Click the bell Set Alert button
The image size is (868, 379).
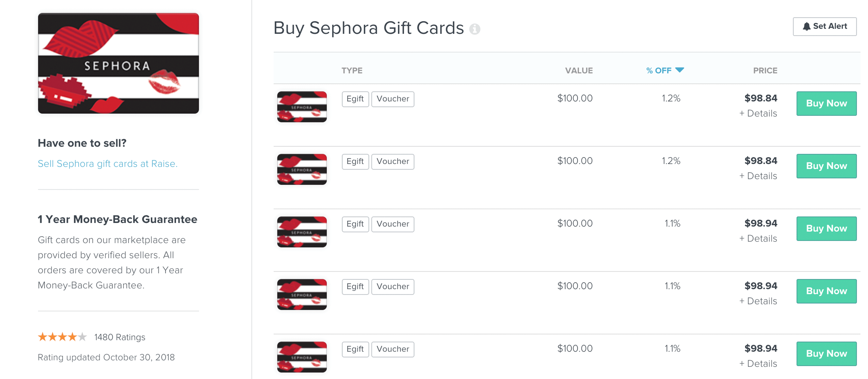824,26
